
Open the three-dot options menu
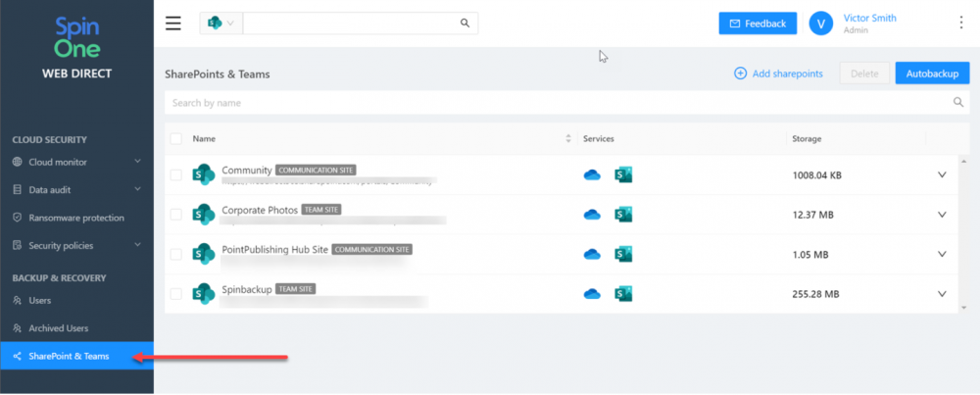pos(961,24)
